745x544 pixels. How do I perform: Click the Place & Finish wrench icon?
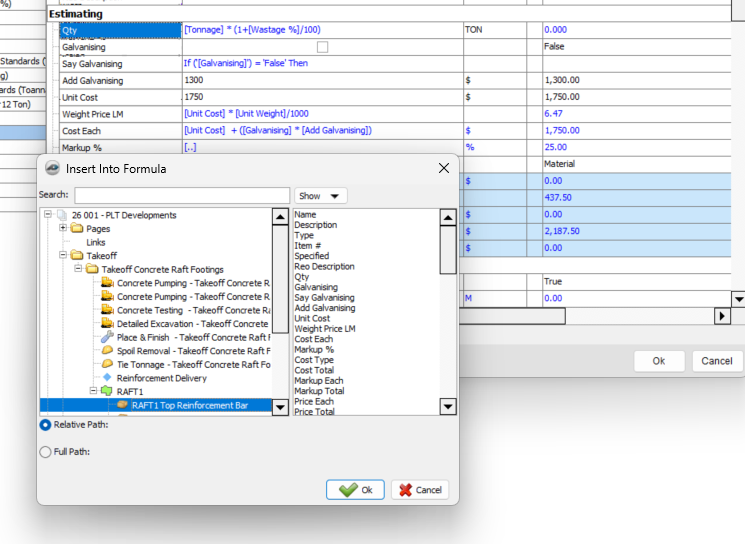pos(107,338)
